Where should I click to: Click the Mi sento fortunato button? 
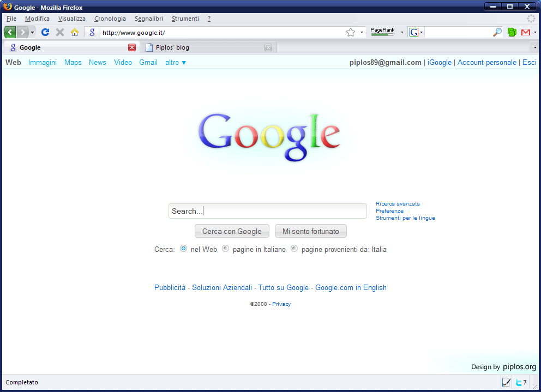(310, 231)
